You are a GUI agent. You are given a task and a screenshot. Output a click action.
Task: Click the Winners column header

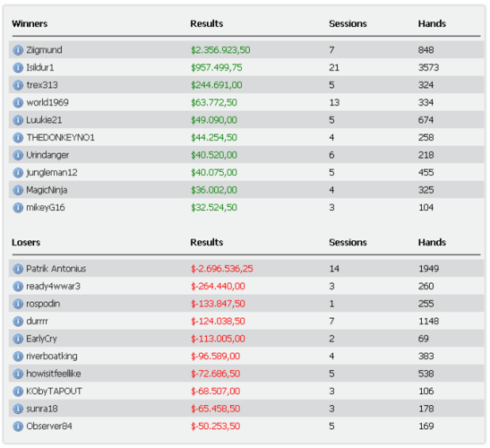pos(30,24)
